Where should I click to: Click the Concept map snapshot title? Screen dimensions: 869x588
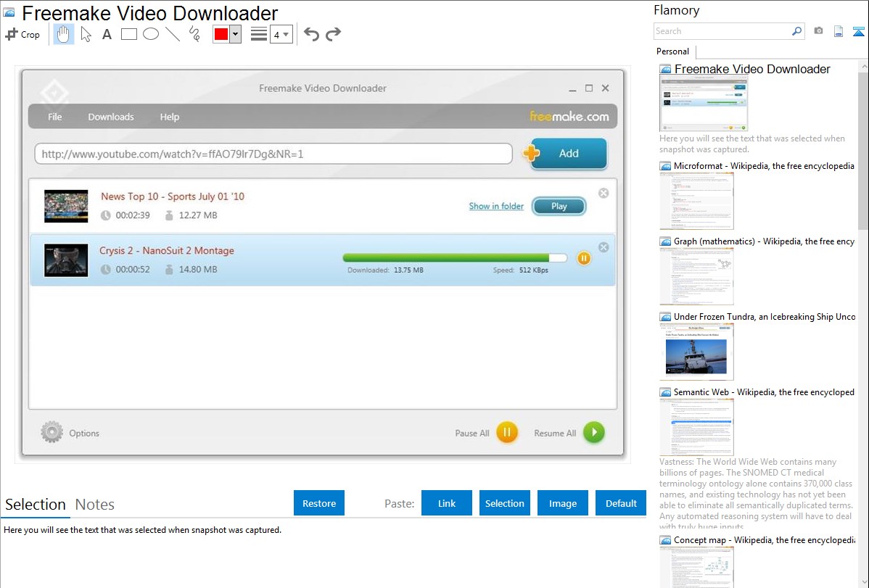click(765, 540)
